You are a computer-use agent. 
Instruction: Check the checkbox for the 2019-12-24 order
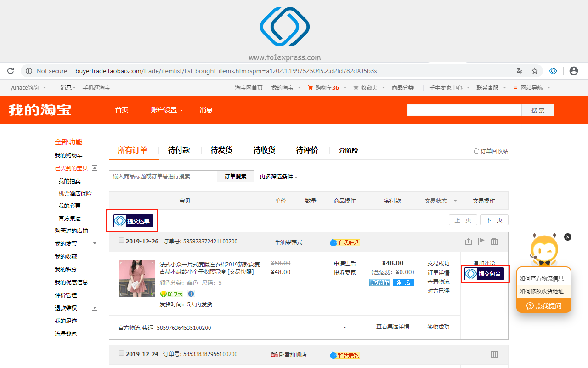(x=121, y=352)
